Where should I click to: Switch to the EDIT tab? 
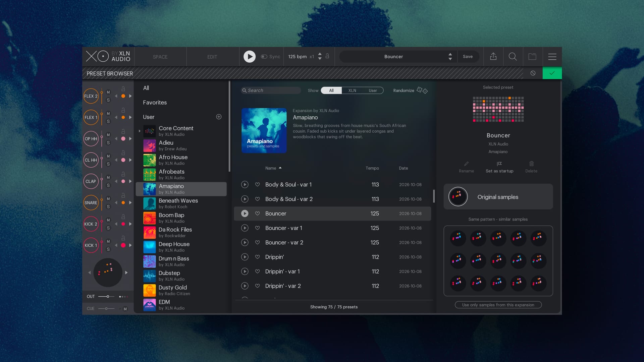click(212, 57)
